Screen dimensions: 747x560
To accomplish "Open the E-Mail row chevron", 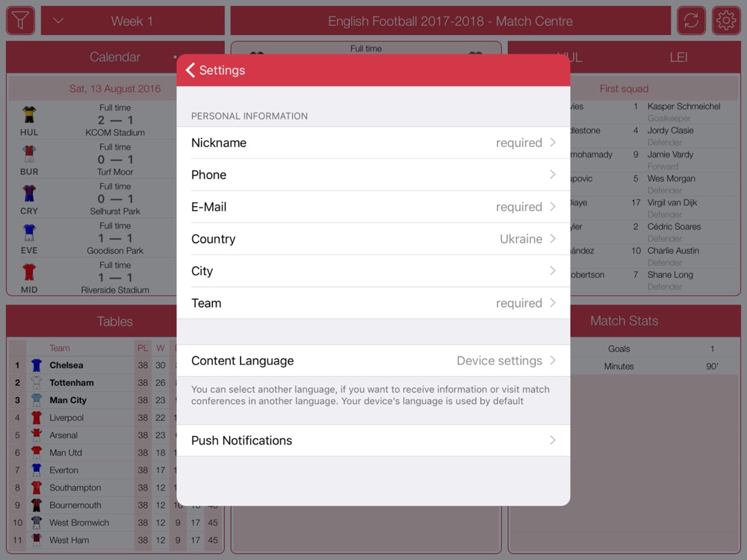I will 553,207.
